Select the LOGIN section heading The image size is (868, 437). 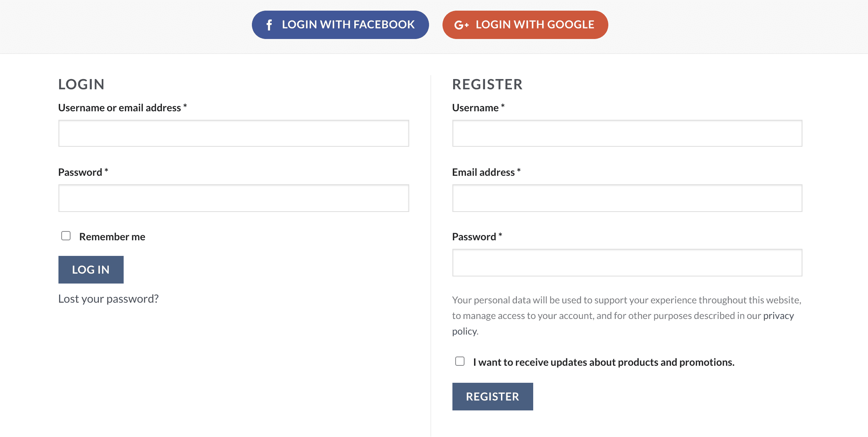pos(81,84)
